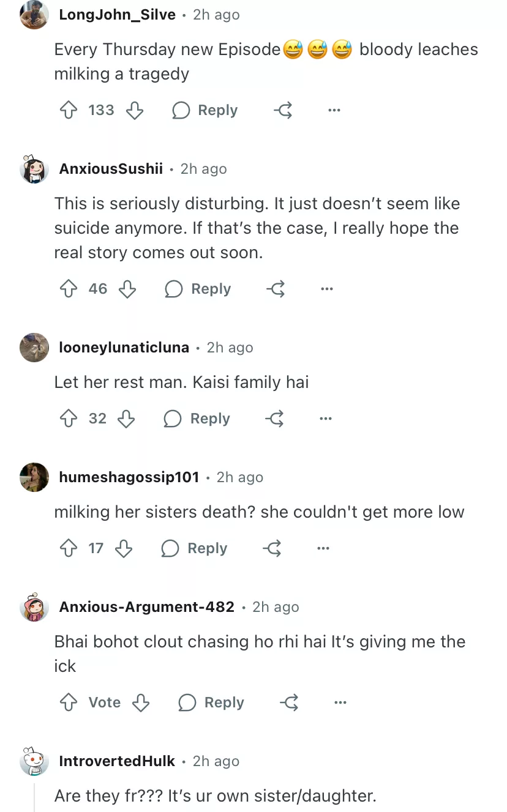Open more options on AnxiousSushii's comment
Viewport: 507px width, 812px height.
(327, 289)
